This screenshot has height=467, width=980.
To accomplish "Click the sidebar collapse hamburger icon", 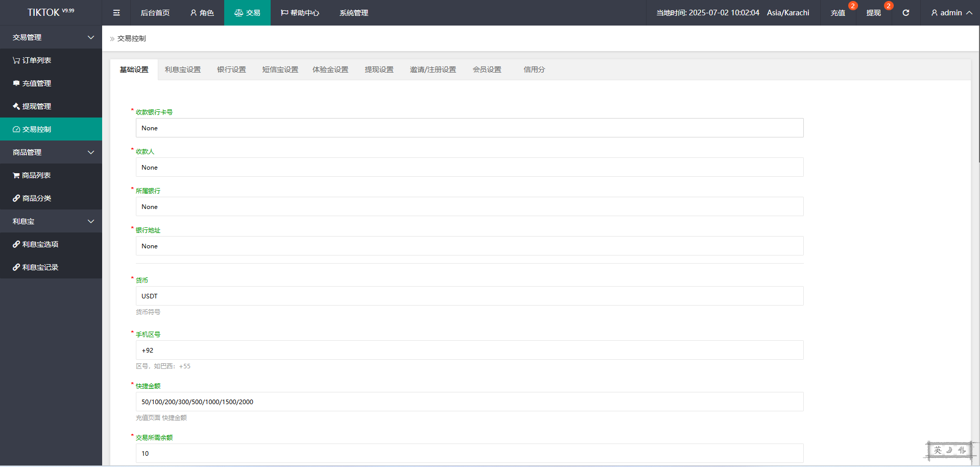I will (x=116, y=13).
